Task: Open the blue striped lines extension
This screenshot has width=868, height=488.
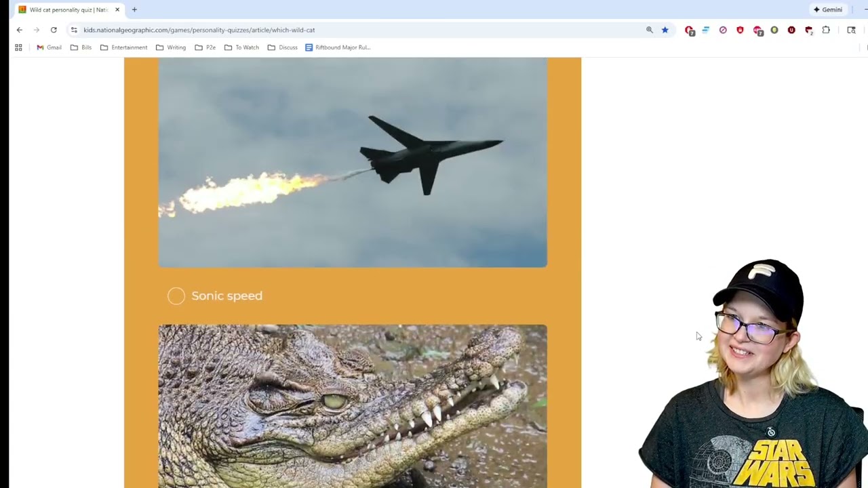Action: pyautogui.click(x=706, y=30)
